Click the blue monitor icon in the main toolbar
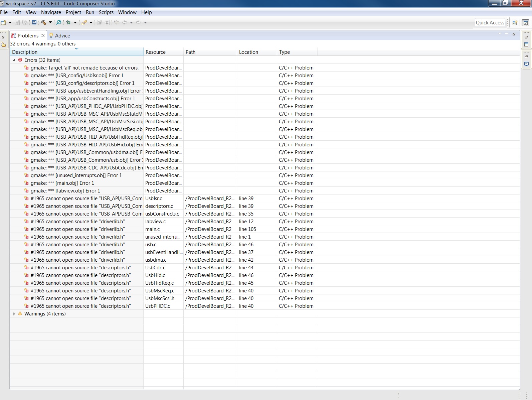532x400 pixels. 34,22
